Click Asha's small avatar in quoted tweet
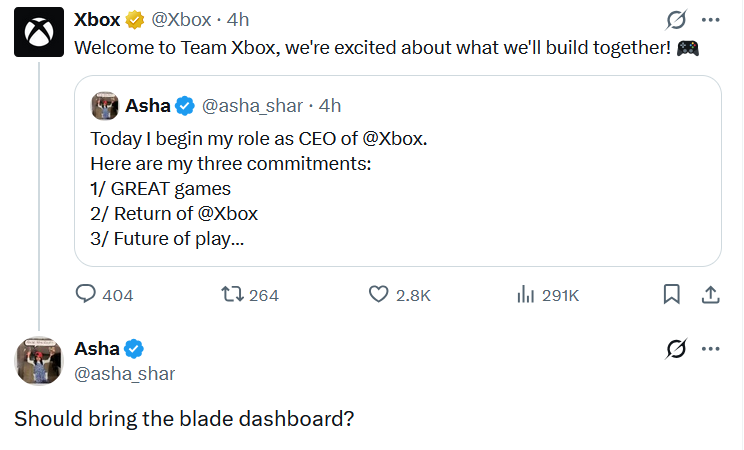This screenshot has width=744, height=450. [104, 106]
